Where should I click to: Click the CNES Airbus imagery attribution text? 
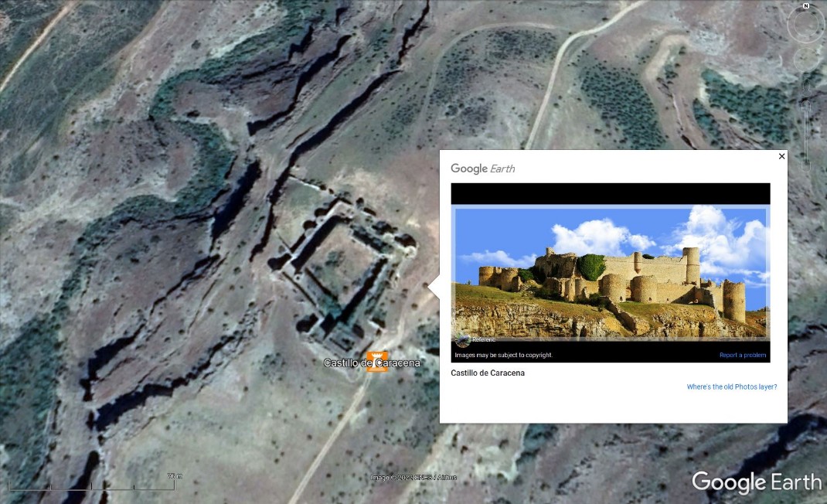pyautogui.click(x=414, y=478)
